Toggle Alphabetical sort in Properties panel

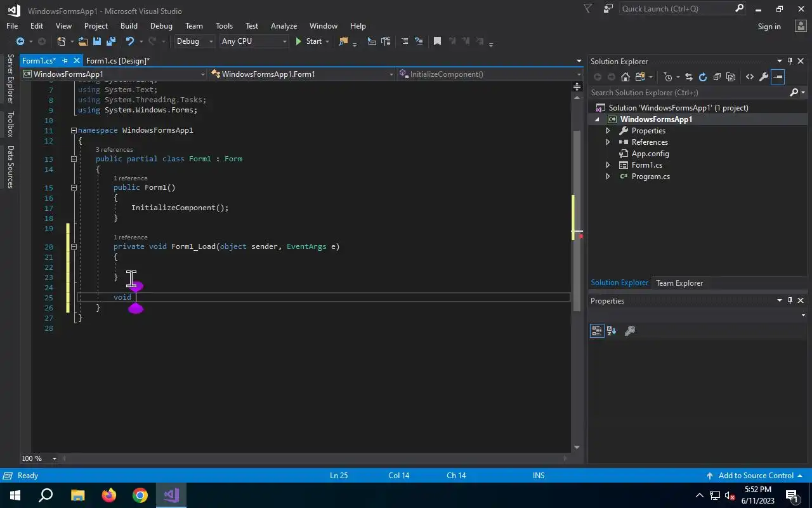click(612, 331)
